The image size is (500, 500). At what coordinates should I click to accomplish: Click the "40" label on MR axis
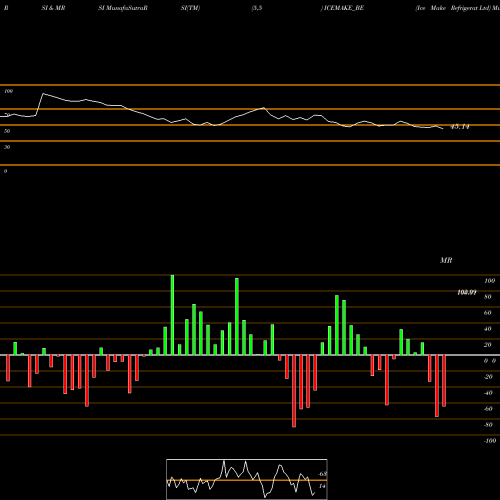(488, 329)
